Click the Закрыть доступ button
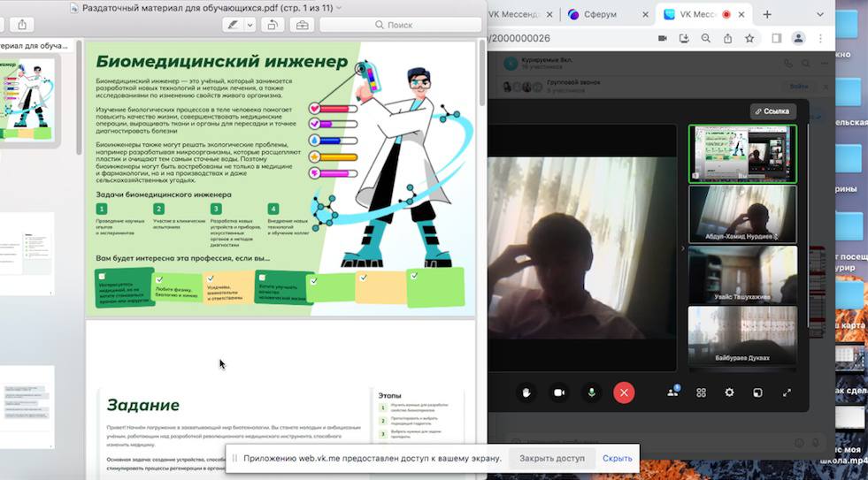Viewport: 868px width, 480px height. [x=551, y=458]
